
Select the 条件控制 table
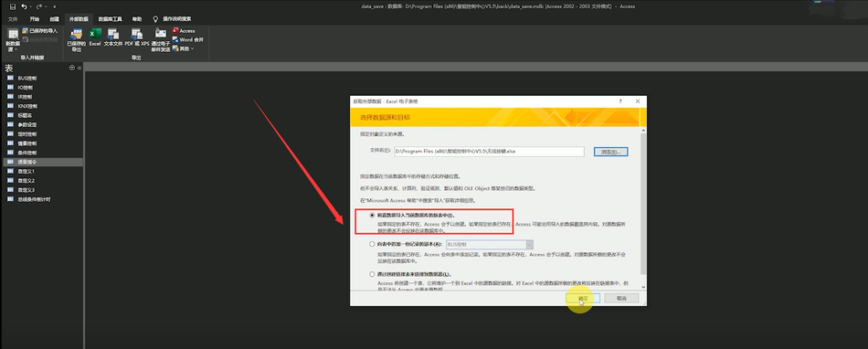click(x=42, y=153)
